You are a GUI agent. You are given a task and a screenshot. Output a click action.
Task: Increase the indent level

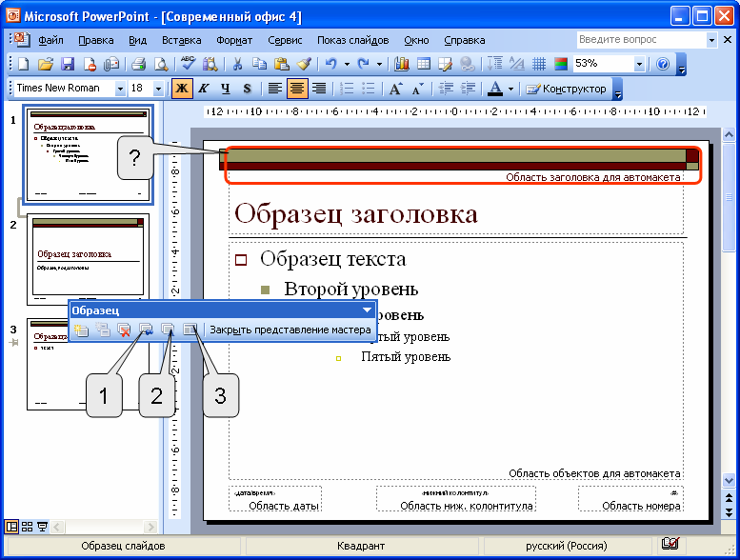pos(468,89)
